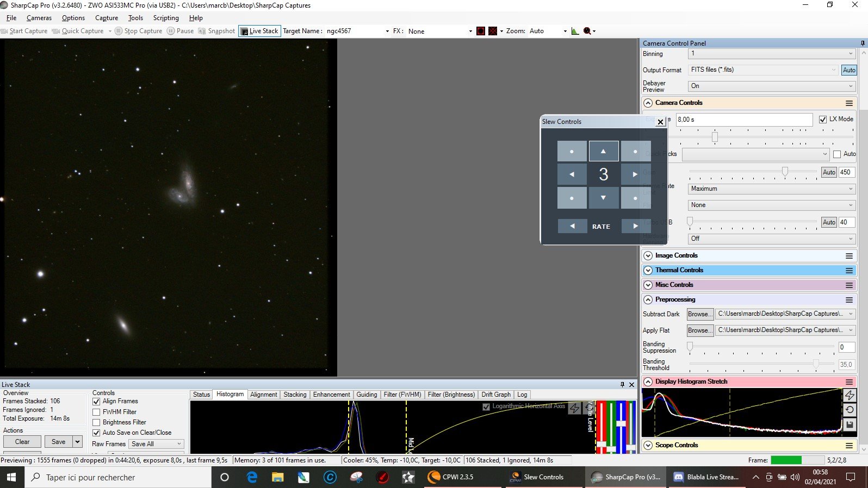Screen dimensions: 868x488
Task: Click the red focus tools magnifier icon
Action: click(x=587, y=31)
